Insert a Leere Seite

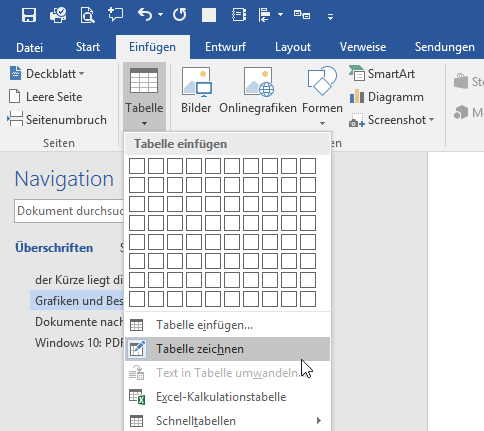46,97
